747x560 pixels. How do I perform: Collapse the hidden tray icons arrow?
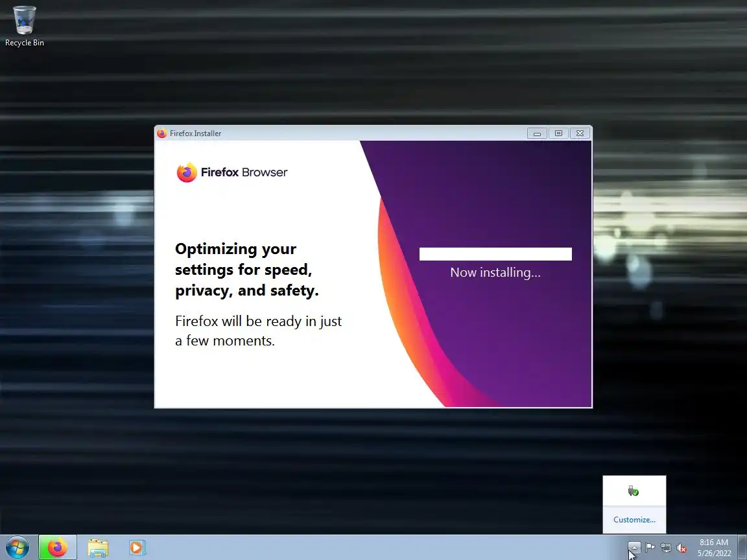(634, 548)
